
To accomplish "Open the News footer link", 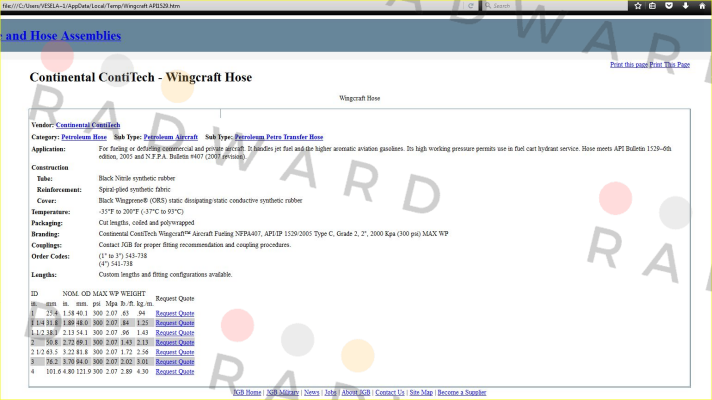I will click(x=312, y=392).
